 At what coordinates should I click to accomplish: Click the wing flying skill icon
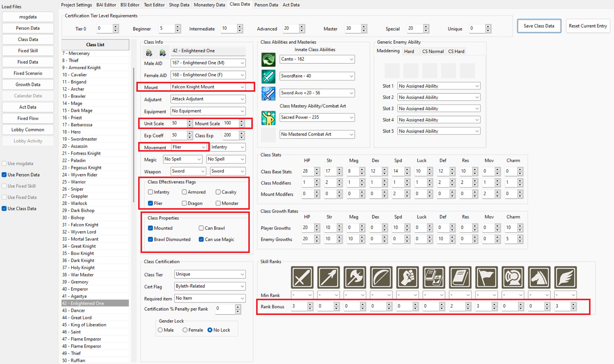click(565, 277)
